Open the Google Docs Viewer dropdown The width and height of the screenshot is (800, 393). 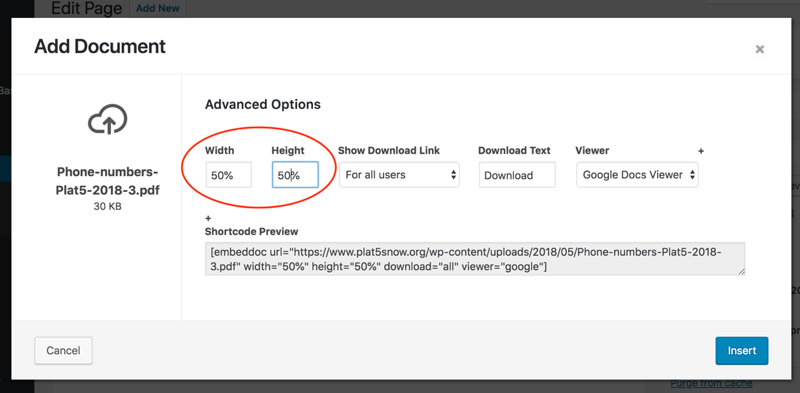[x=637, y=175]
